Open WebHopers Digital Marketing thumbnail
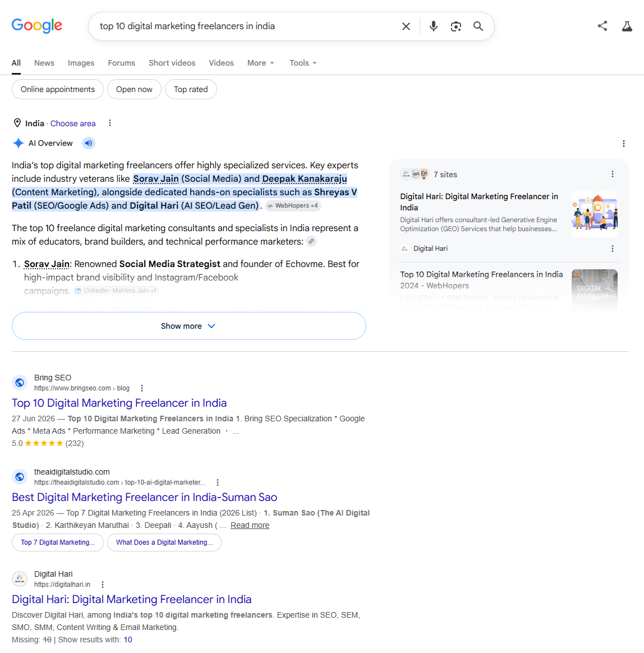 point(595,290)
